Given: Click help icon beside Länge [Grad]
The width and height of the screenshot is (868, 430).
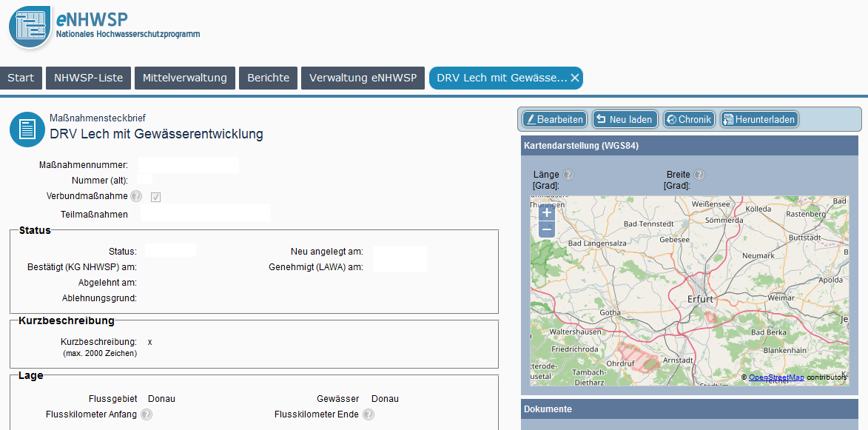Looking at the screenshot, I should 568,175.
